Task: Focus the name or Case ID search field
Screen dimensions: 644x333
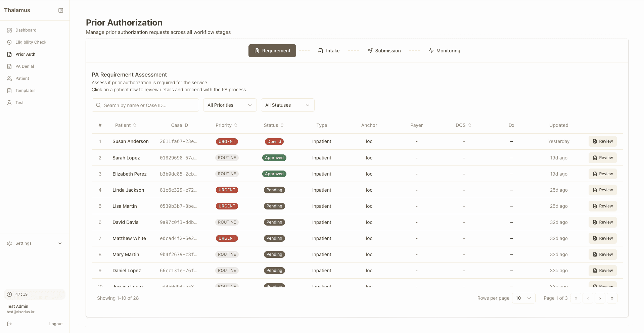Action: (145, 105)
